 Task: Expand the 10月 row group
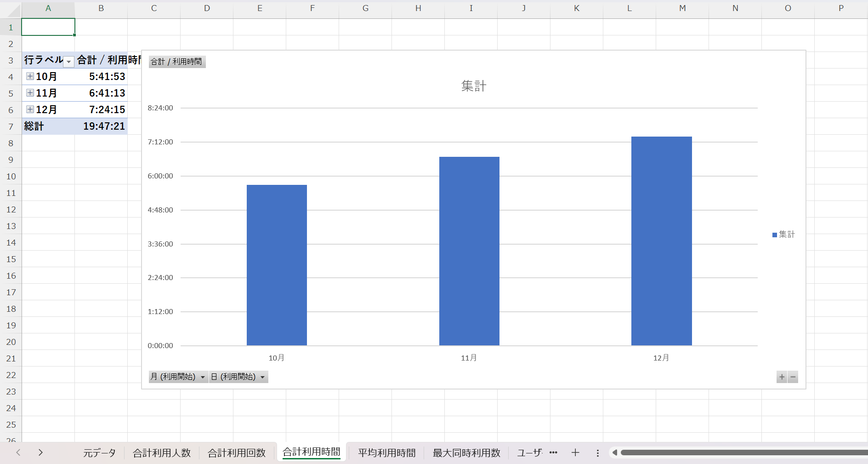pos(30,76)
